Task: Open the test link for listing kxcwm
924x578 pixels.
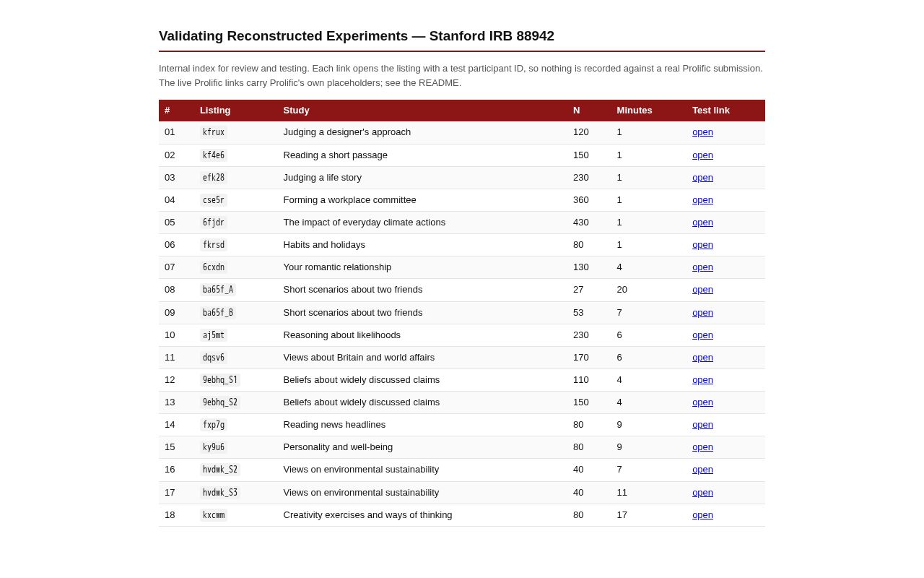Action: tap(702, 515)
